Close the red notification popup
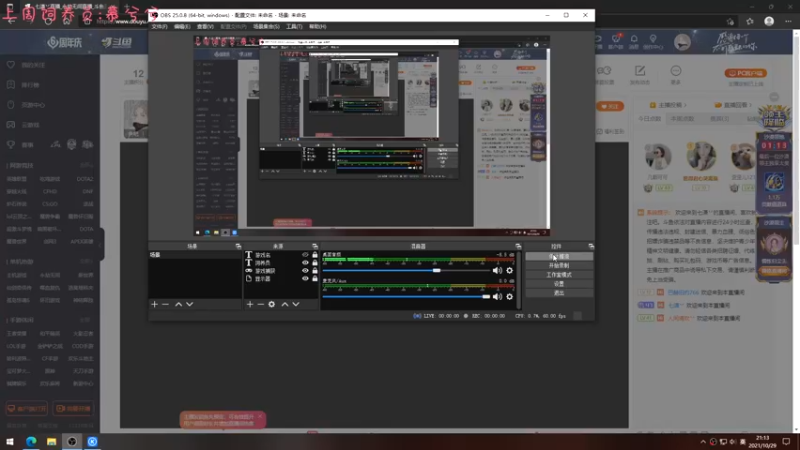Screen dimensions: 800x450 (260, 416)
